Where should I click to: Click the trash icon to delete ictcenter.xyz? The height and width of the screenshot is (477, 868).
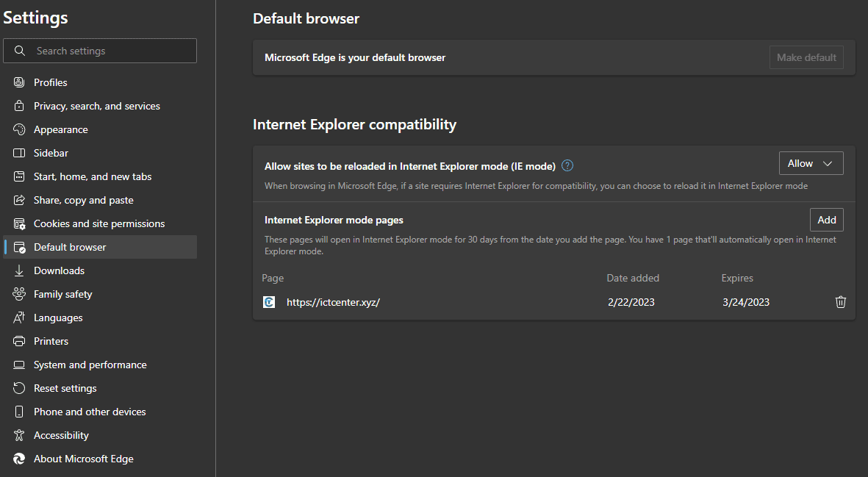[x=841, y=301]
